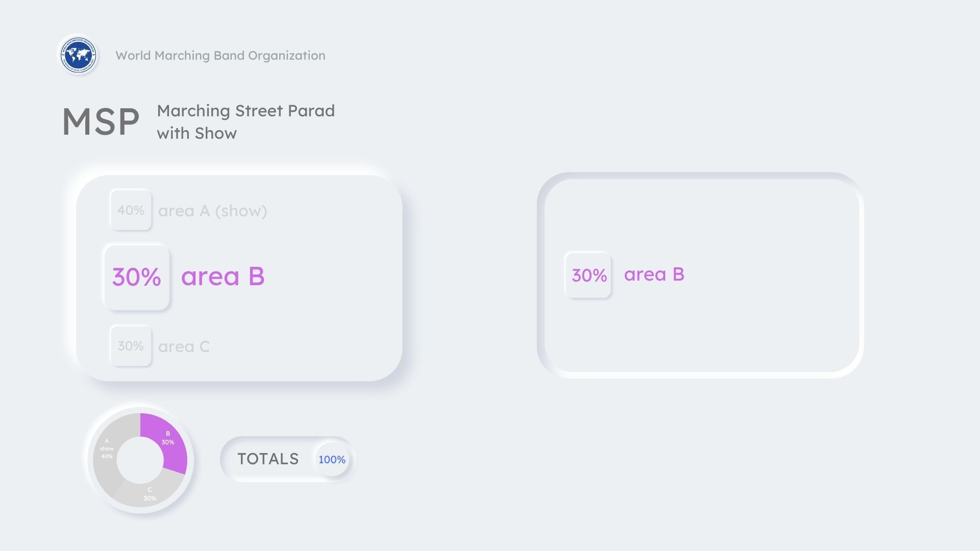Screen dimensions: 980x551
Task: Click the World Marching Band Organization logo
Action: (x=78, y=55)
